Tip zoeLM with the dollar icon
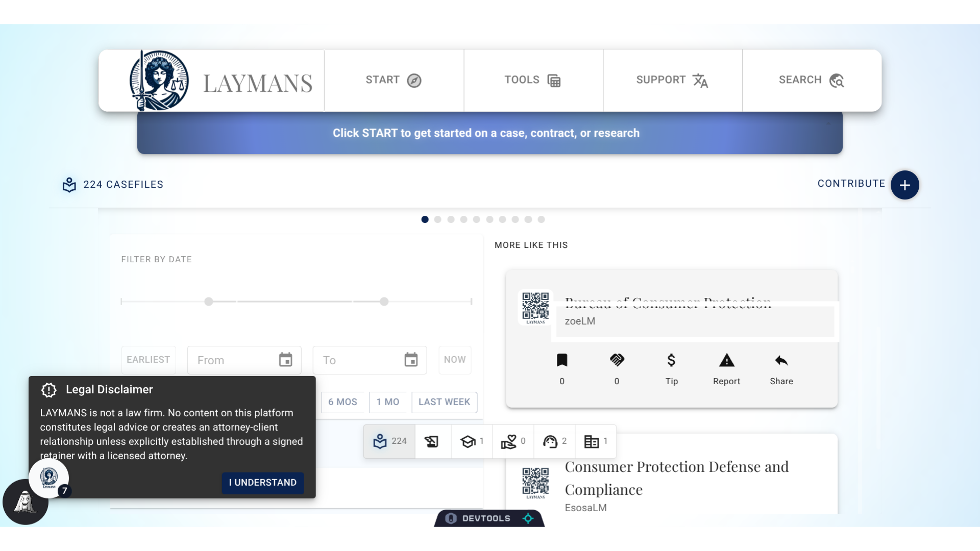Viewport: 980px width, 551px height. tap(671, 360)
